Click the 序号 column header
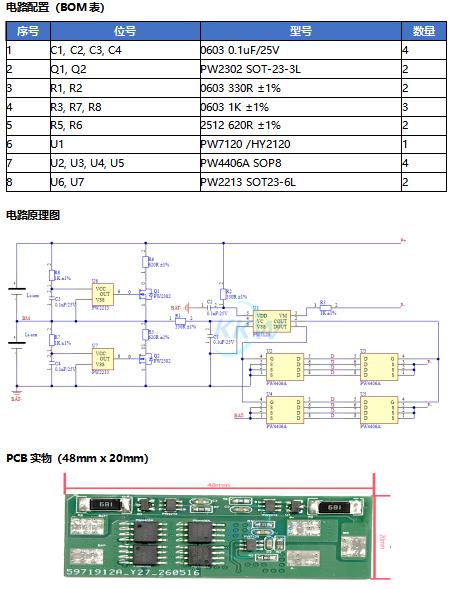The image size is (449, 589). [28, 31]
